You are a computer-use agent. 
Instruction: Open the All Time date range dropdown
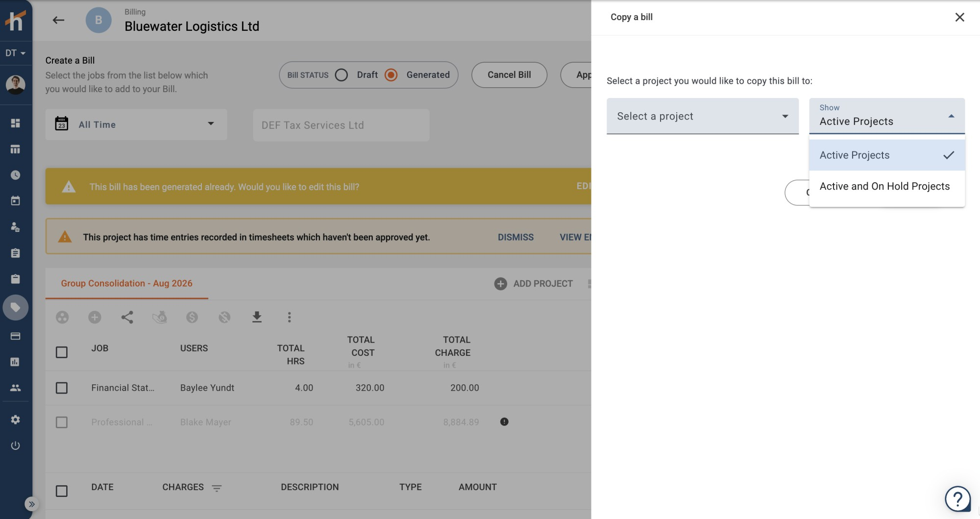pyautogui.click(x=136, y=124)
